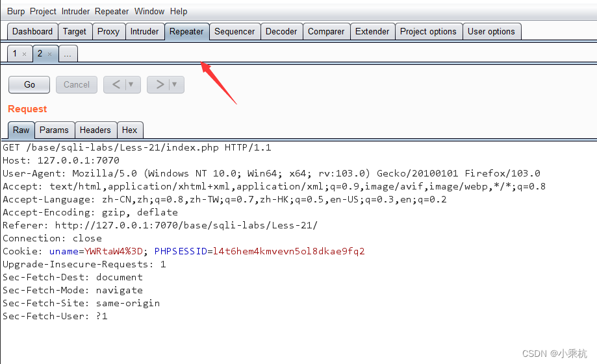Click the Accept: text/html header line

tap(274, 186)
